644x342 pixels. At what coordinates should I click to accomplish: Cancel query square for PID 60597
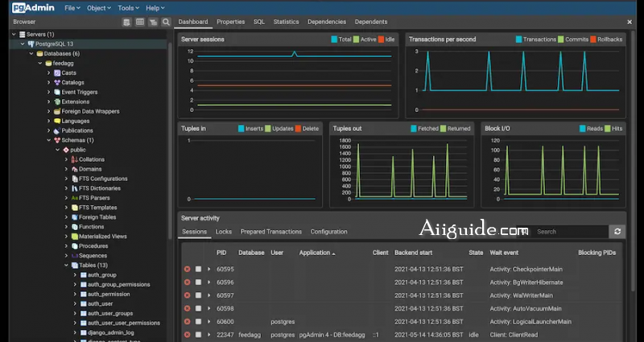(x=198, y=295)
